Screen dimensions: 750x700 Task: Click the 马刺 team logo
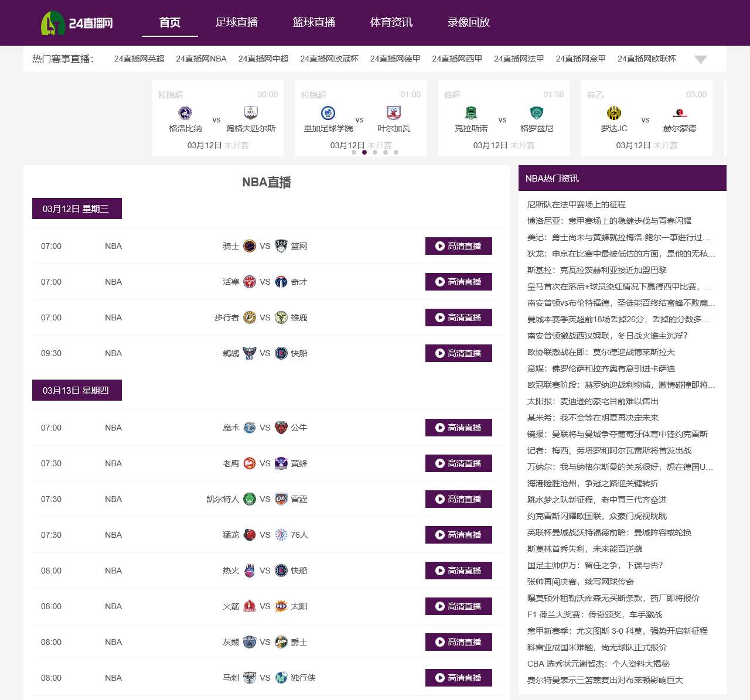pos(250,678)
